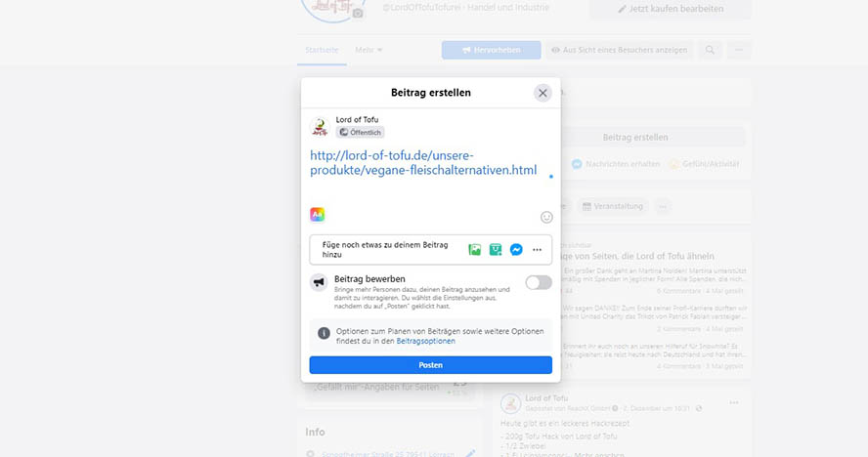Screen dimensions: 868x457
Task: Click the info icon beside the Optionen text
Action: point(324,333)
